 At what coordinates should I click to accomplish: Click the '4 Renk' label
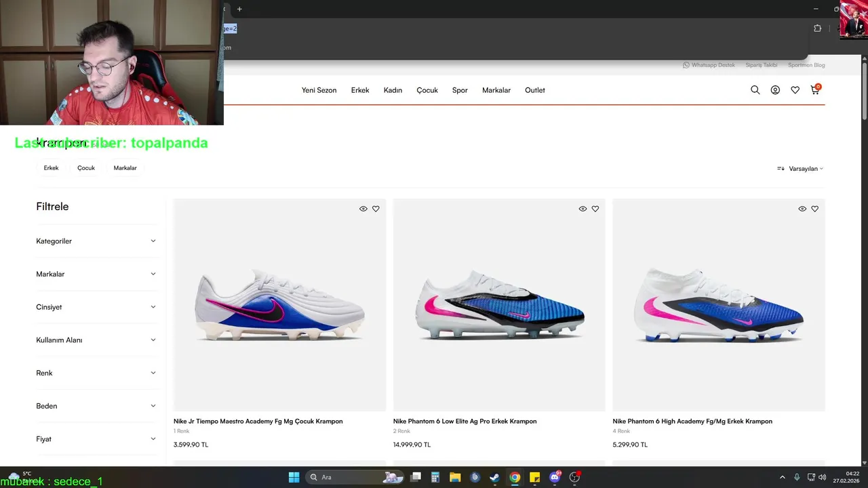621,431
